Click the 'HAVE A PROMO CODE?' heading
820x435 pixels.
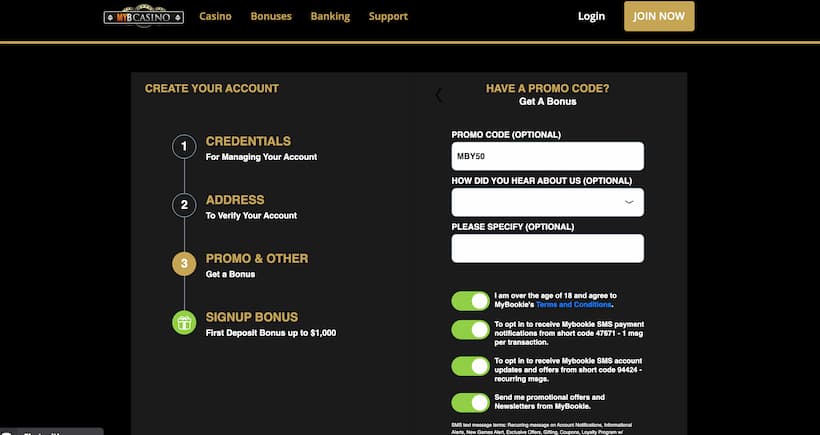(548, 89)
